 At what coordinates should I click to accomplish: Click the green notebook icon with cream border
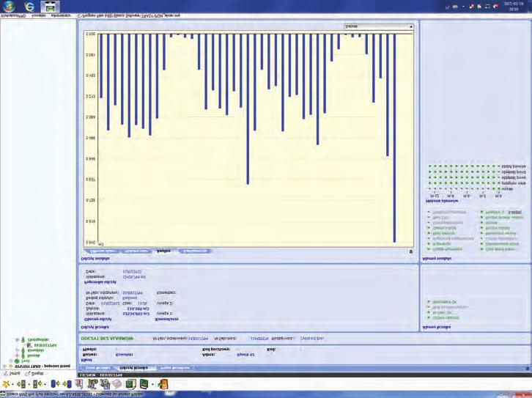point(131,384)
